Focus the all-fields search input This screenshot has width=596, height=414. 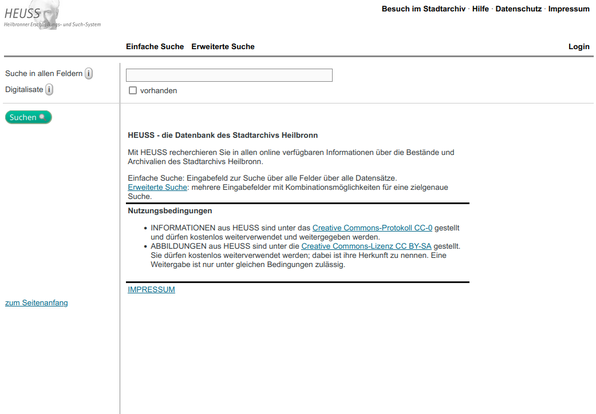pos(229,75)
